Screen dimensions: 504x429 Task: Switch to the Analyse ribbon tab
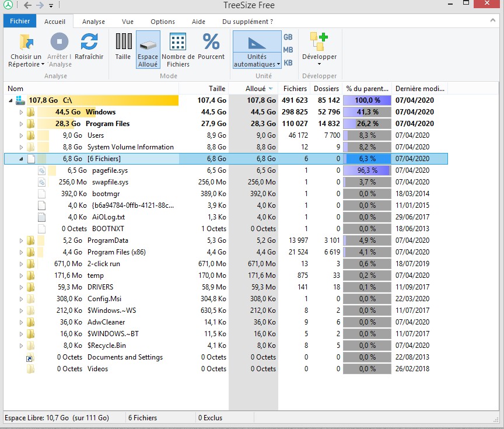93,22
